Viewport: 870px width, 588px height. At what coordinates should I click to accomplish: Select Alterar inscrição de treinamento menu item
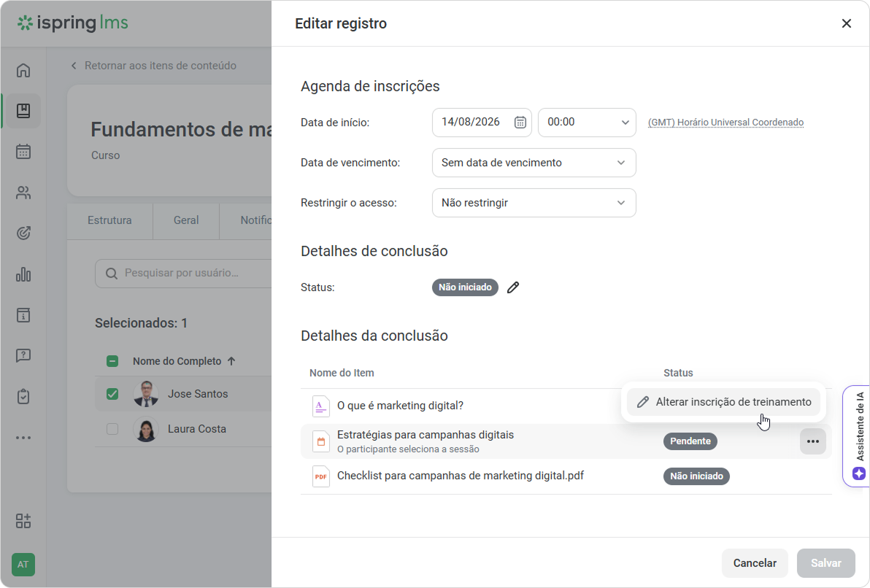723,402
